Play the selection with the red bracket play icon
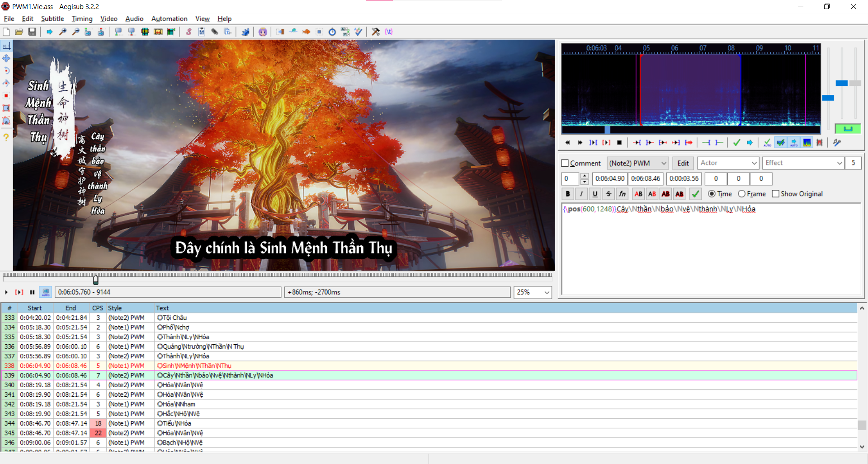The image size is (868, 464). coord(606,143)
